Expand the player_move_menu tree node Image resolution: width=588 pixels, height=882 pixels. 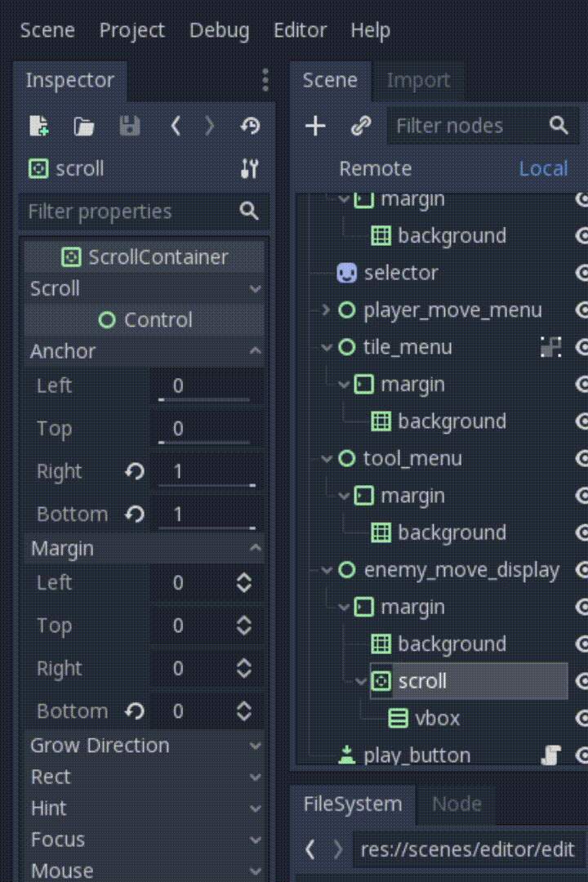click(x=326, y=310)
